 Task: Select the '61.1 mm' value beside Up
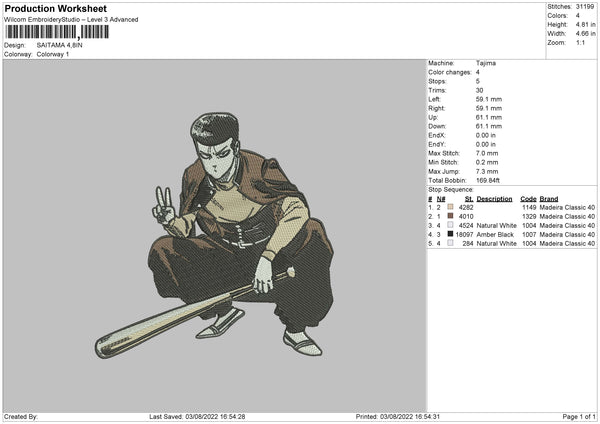point(489,117)
